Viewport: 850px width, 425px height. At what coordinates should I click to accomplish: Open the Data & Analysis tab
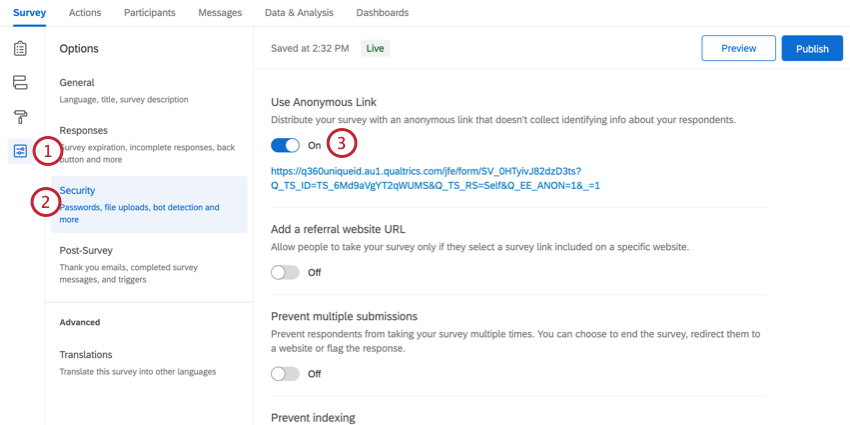point(299,12)
